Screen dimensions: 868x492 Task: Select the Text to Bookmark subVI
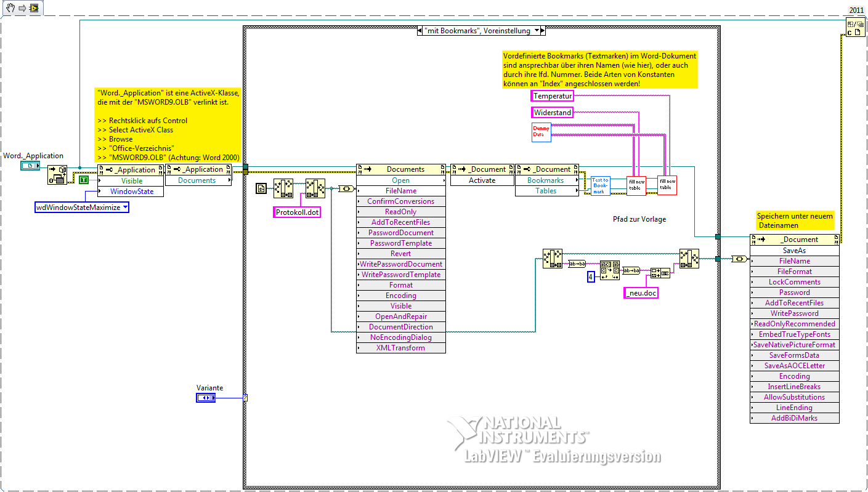[601, 186]
